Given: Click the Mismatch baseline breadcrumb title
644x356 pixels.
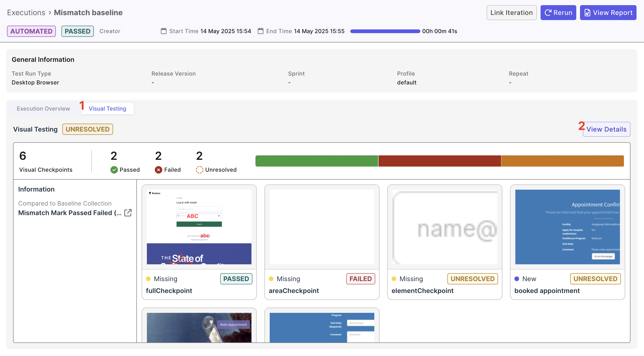Looking at the screenshot, I should [x=88, y=13].
